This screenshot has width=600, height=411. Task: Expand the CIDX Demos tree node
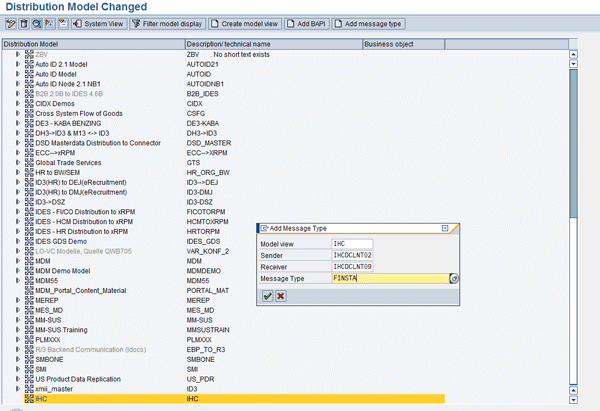coord(17,101)
